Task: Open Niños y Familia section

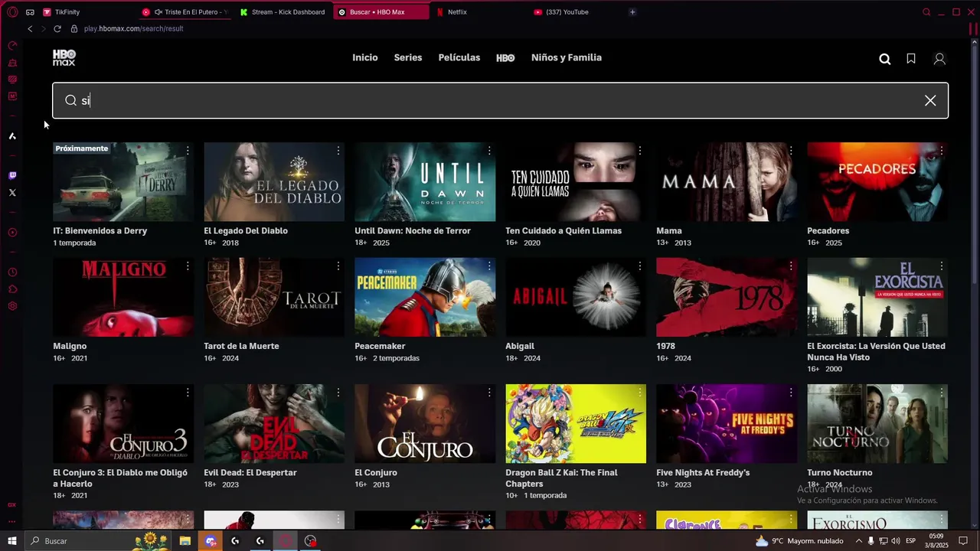Action: tap(567, 58)
